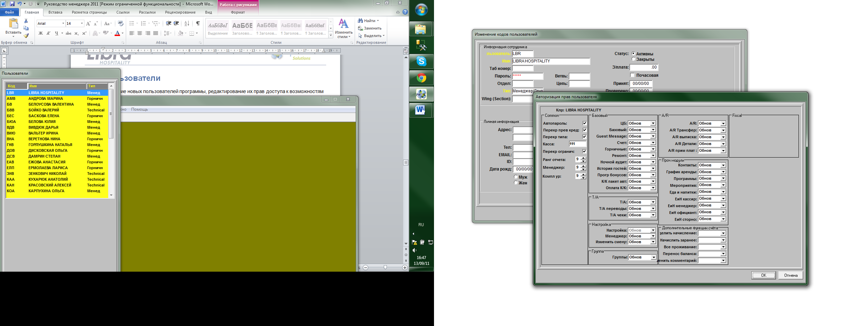Open the Группы dropdown
Viewport: 868px width, 326px height.
(x=654, y=257)
